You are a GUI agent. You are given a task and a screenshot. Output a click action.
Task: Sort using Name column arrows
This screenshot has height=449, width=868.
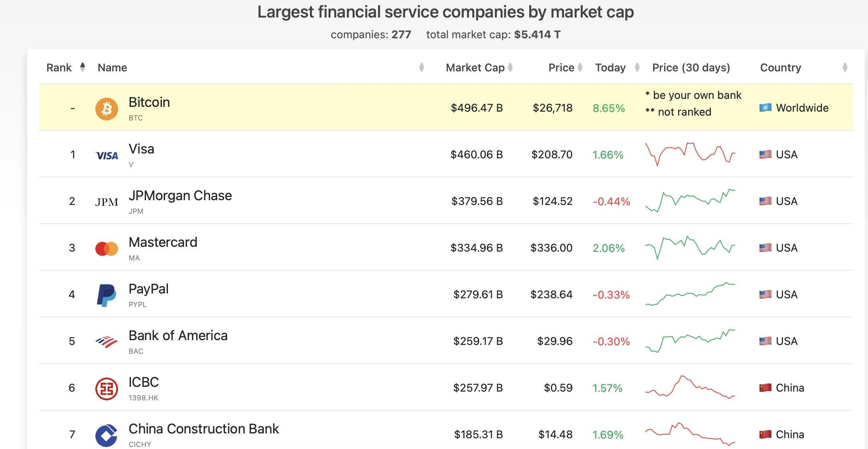click(422, 67)
